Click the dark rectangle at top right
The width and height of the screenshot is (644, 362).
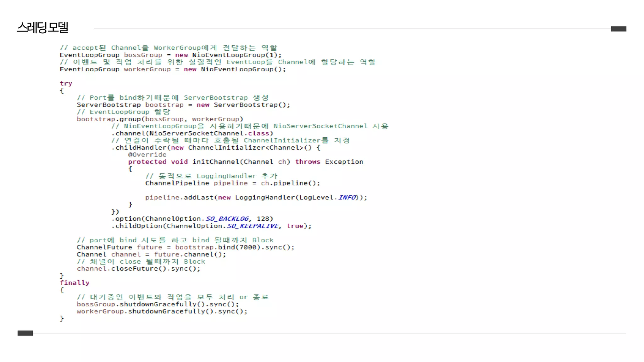(618, 29)
